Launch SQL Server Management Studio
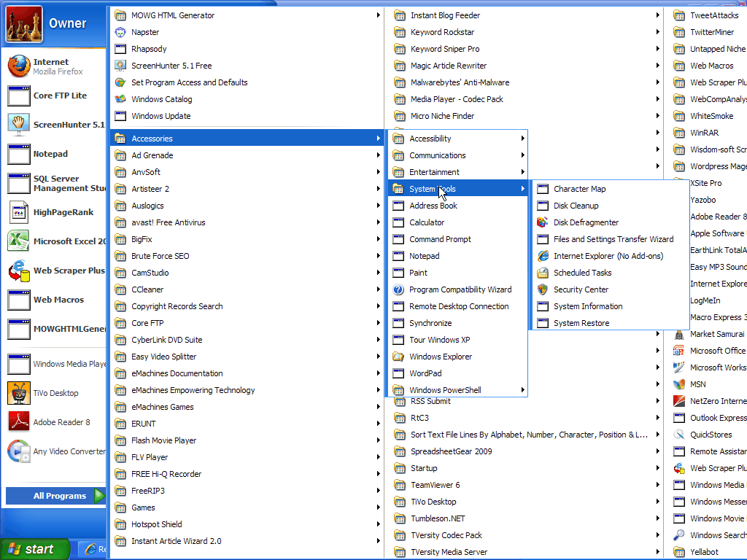Image resolution: width=747 pixels, height=560 pixels. pyautogui.click(x=54, y=183)
